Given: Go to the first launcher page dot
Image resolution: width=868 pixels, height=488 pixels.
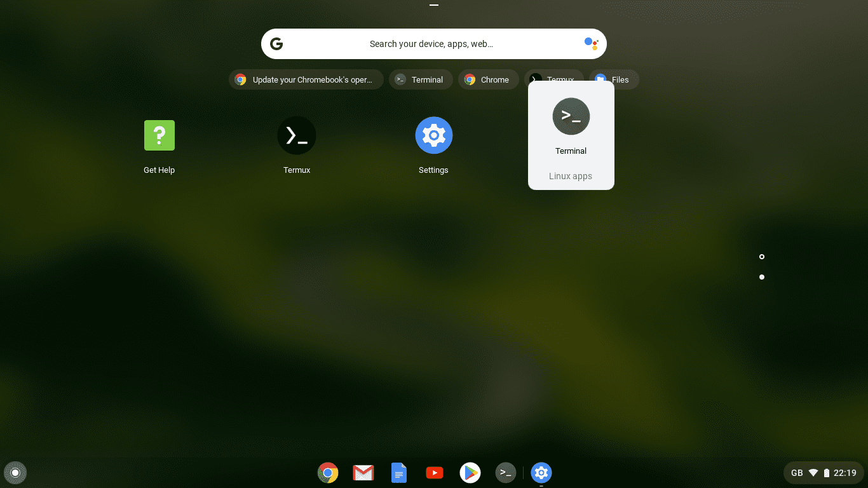Looking at the screenshot, I should (x=762, y=257).
